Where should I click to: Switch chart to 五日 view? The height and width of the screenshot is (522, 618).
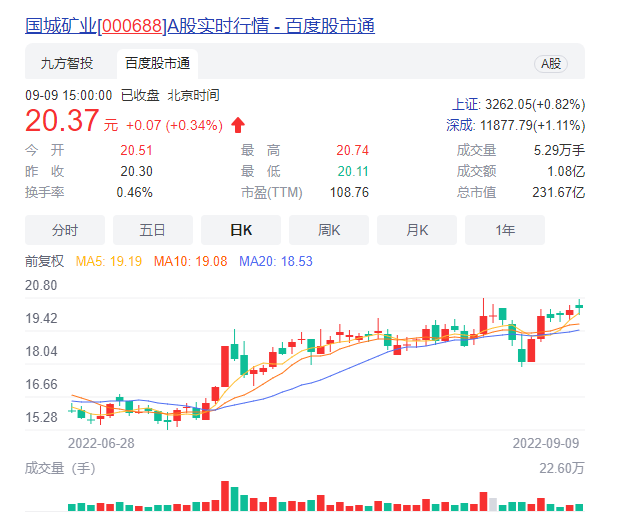tap(153, 230)
